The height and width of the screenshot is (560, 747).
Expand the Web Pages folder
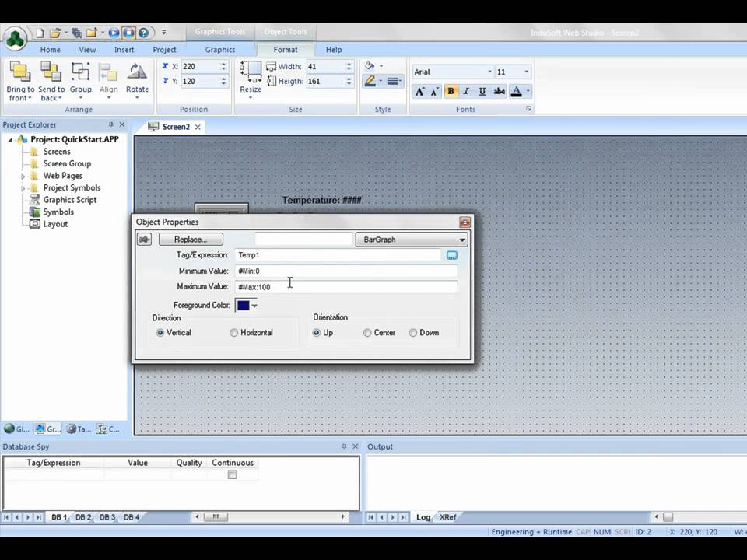coord(23,177)
